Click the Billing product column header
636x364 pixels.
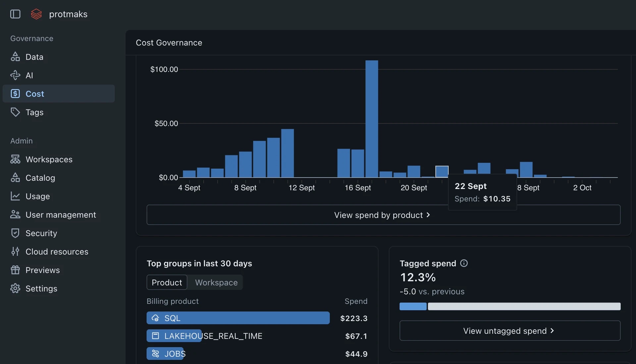(173, 301)
